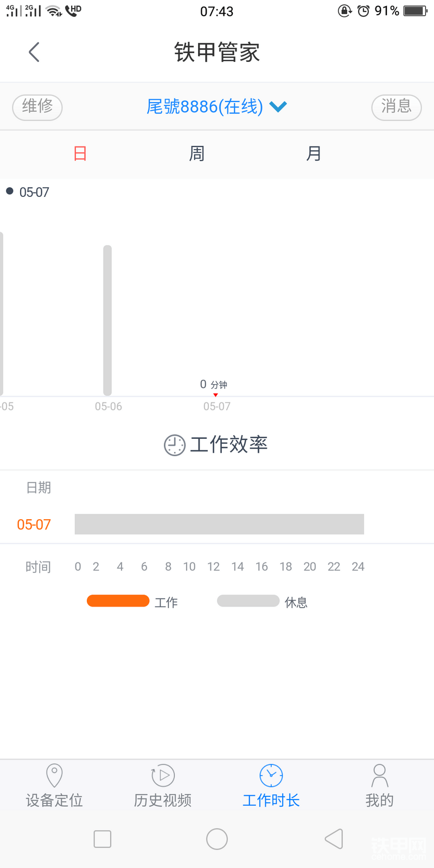The height and width of the screenshot is (868, 434).
Task: Open device selector 尾號8886(在线)
Action: click(205, 106)
